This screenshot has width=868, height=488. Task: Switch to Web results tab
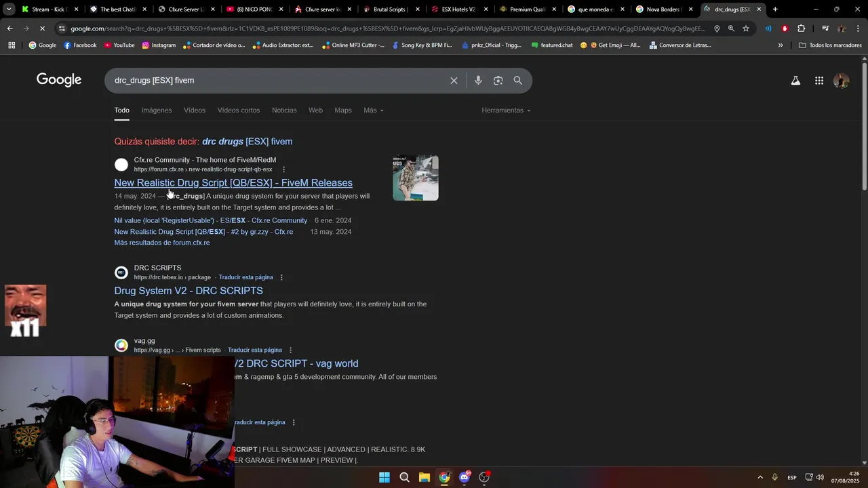click(315, 110)
